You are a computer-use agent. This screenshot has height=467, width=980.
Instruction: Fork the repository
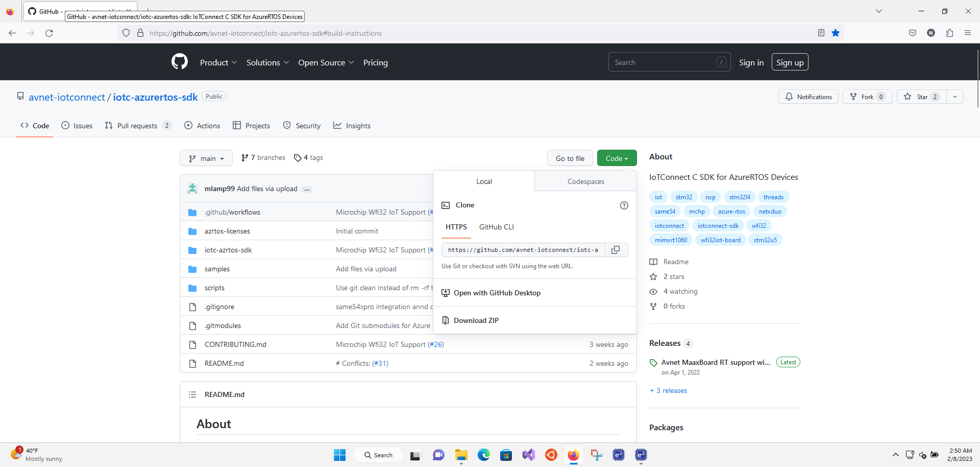pos(868,97)
